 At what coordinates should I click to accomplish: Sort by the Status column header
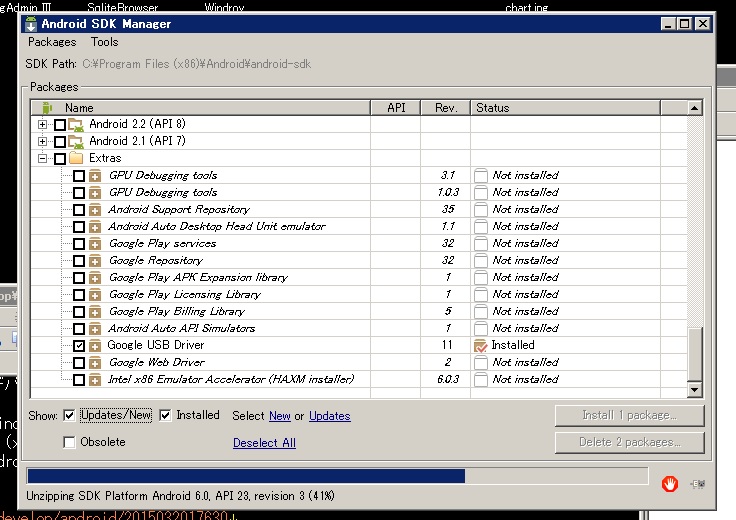pos(566,108)
